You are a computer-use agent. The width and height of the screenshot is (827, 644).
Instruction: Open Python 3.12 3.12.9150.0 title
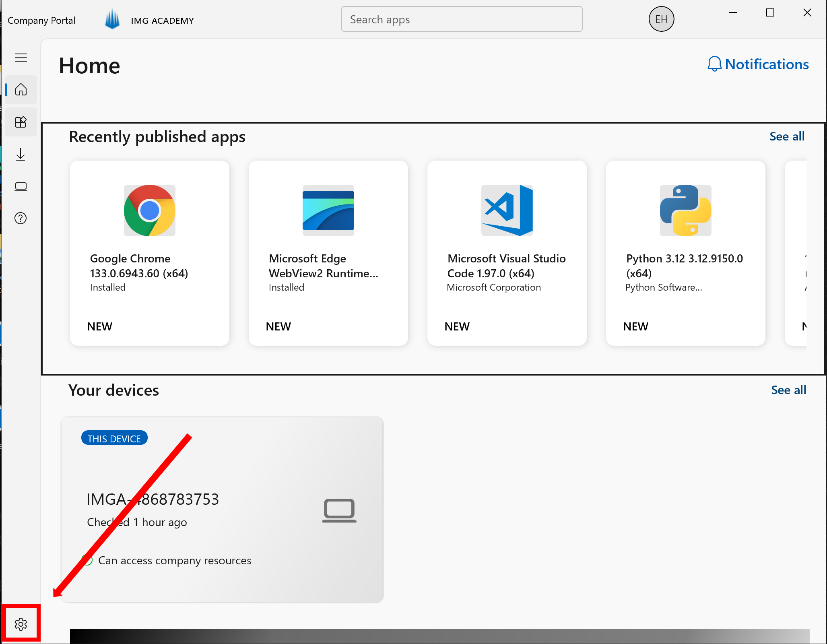[x=684, y=266]
